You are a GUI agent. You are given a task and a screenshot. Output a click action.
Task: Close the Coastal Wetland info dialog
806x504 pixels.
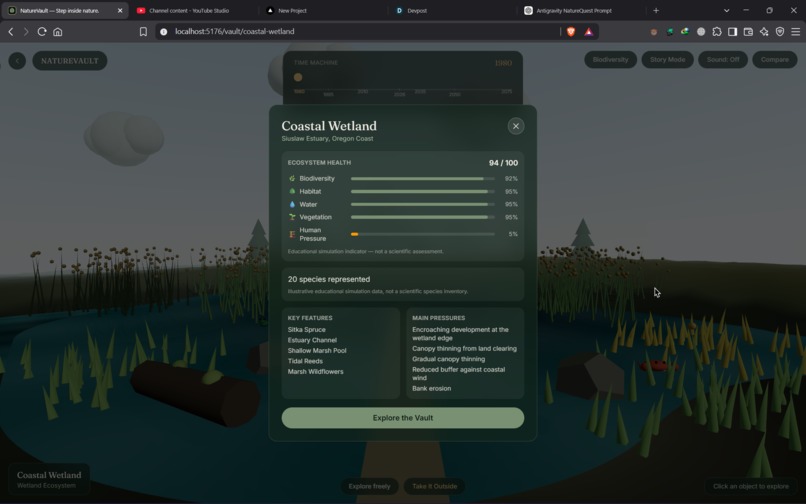516,126
